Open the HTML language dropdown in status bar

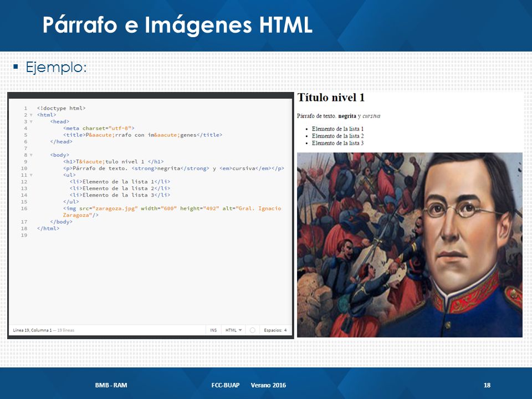tap(233, 330)
